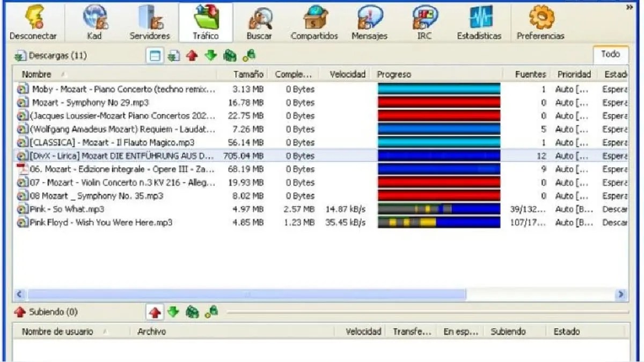Click red progress bar of Mozart - Symphony No 29

tap(439, 102)
